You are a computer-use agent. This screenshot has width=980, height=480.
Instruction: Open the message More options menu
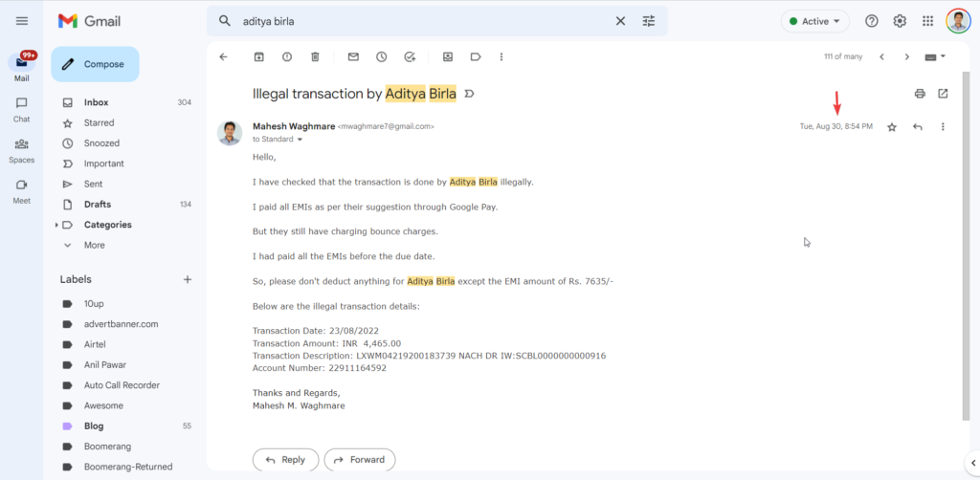[943, 127]
